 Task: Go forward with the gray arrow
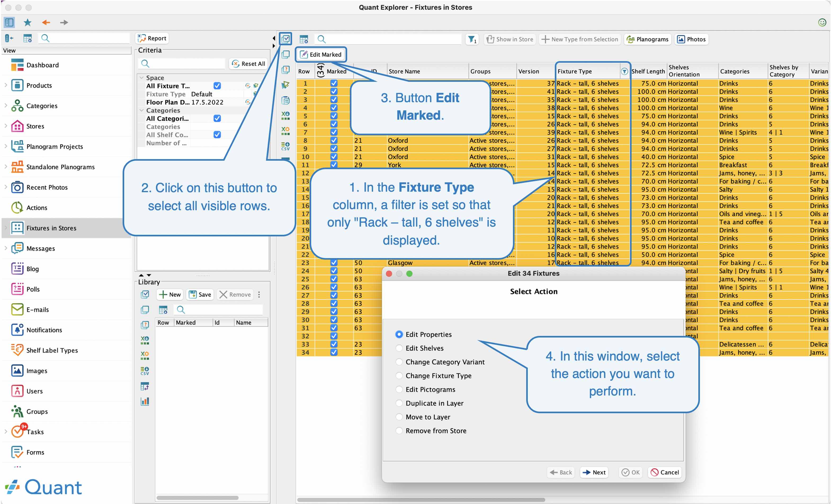64,22
